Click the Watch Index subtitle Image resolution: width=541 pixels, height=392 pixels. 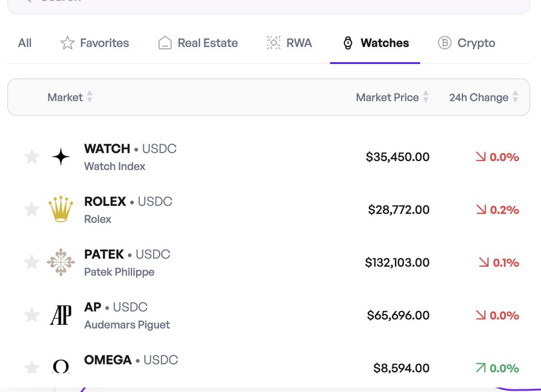click(x=115, y=166)
